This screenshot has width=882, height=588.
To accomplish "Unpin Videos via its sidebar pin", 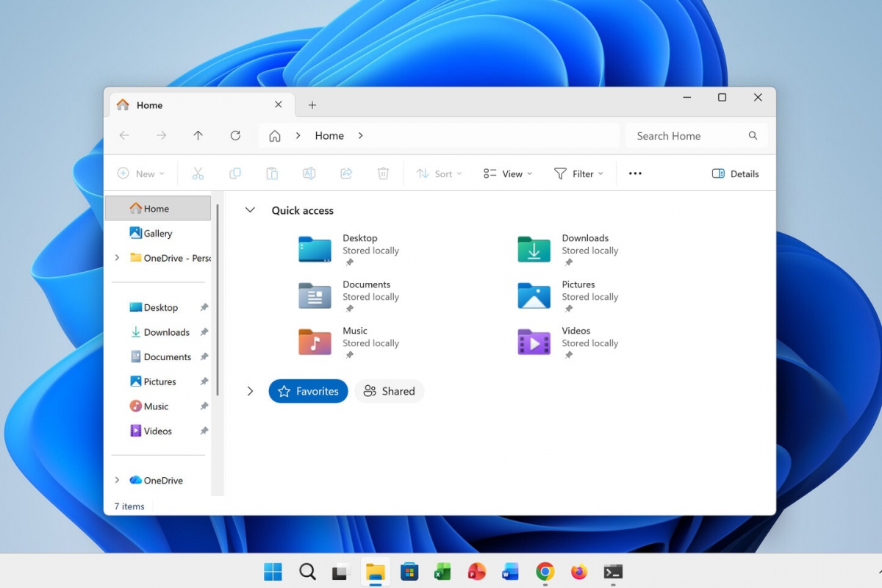I will pos(204,431).
